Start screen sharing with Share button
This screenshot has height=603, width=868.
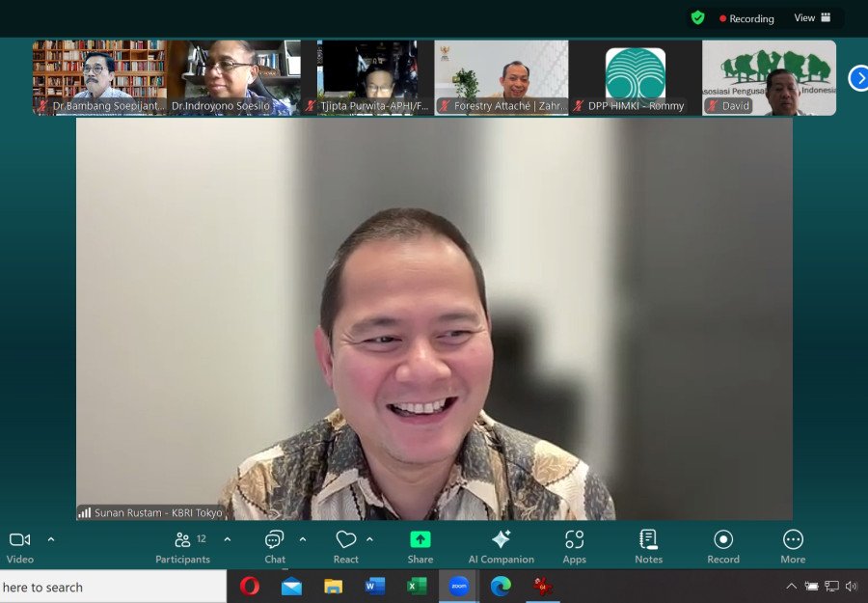tap(420, 546)
